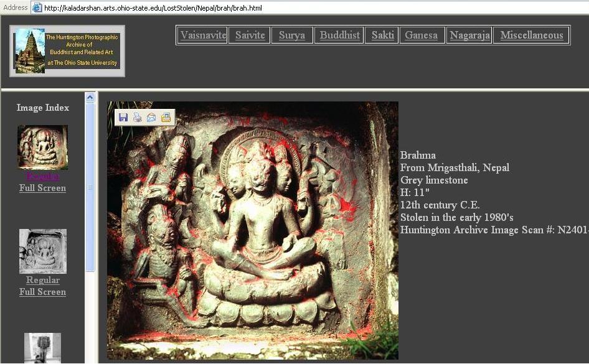Open Regular link under second thumbnail
The image size is (589, 364).
42,280
